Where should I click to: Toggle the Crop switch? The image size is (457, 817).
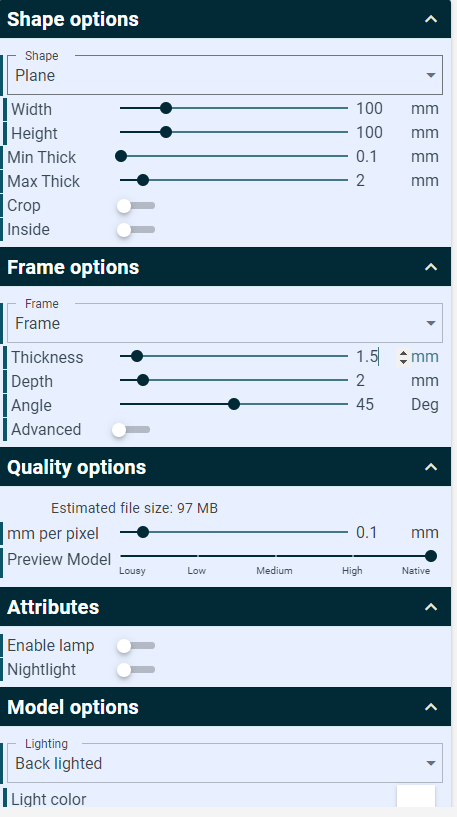[135, 206]
